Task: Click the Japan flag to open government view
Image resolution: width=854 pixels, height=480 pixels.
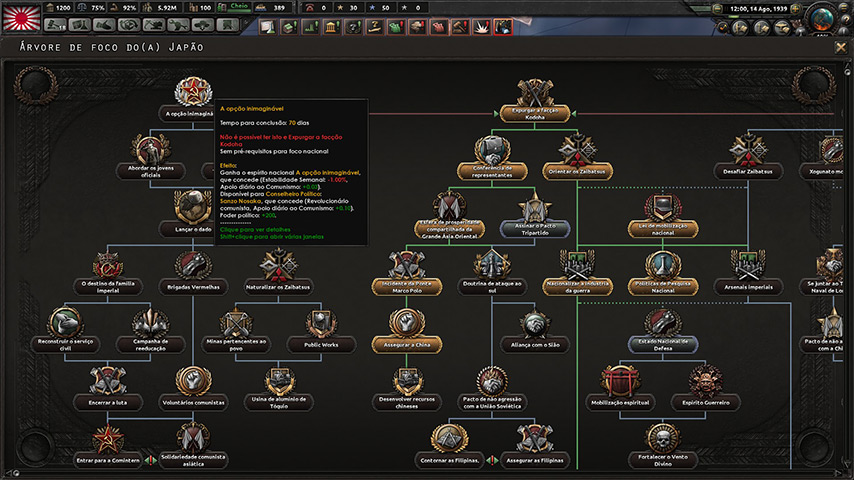Action: 21,18
